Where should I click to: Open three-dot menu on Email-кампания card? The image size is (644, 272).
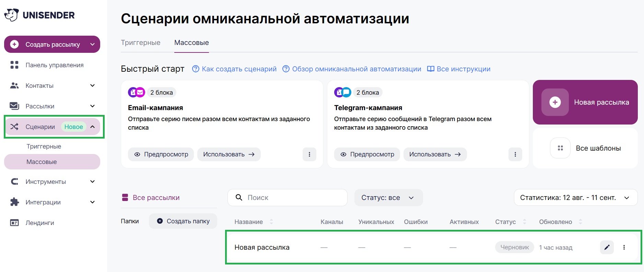click(309, 154)
